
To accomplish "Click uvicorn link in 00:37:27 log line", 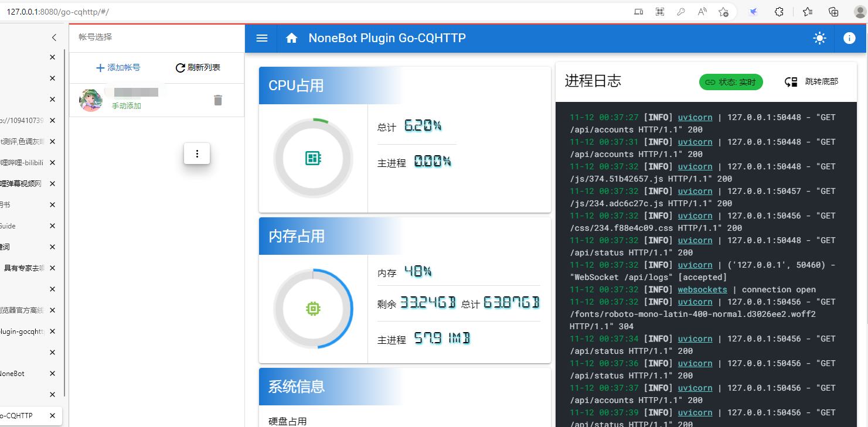I will click(x=695, y=117).
